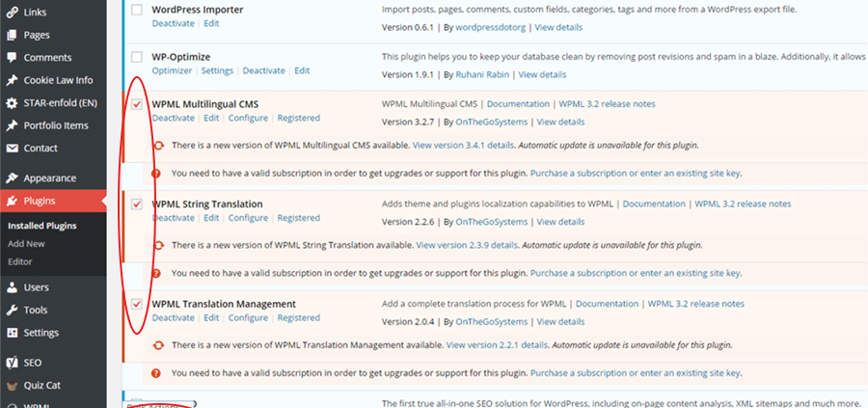Click the Portfolio Items pin icon
Image resolution: width=868 pixels, height=408 pixels.
[12, 125]
